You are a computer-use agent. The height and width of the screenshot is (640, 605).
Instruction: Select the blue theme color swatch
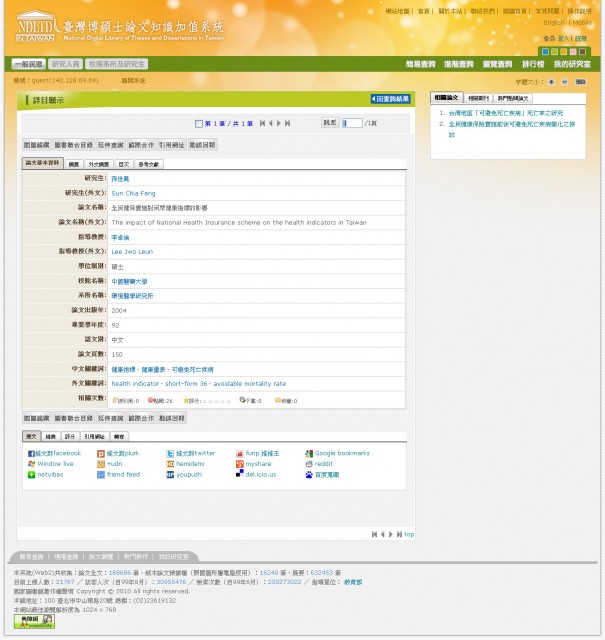pos(545,52)
